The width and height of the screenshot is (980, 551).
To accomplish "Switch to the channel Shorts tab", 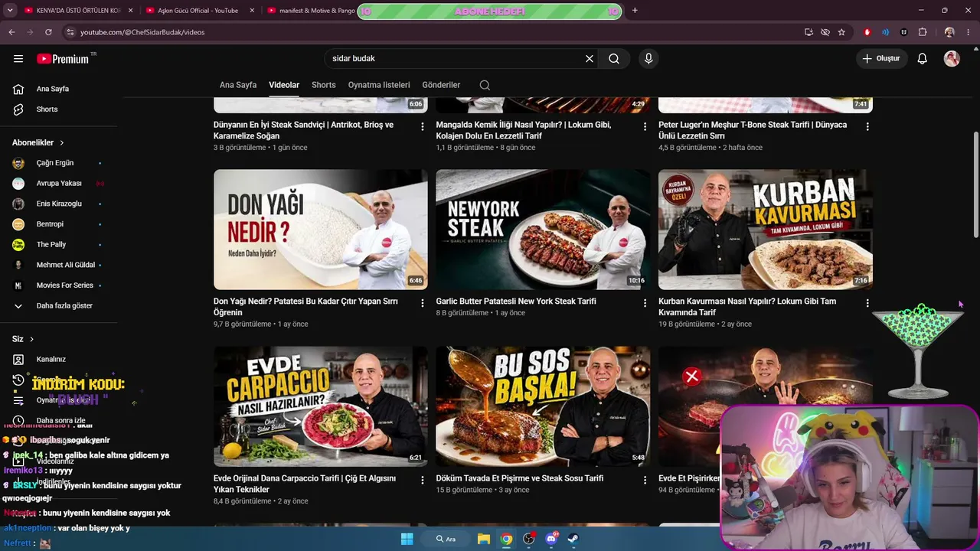I will point(324,85).
